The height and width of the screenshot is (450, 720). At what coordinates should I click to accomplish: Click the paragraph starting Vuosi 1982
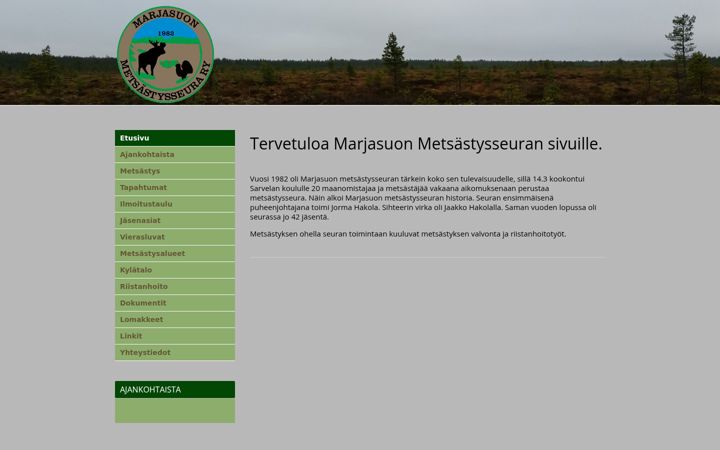(423, 198)
